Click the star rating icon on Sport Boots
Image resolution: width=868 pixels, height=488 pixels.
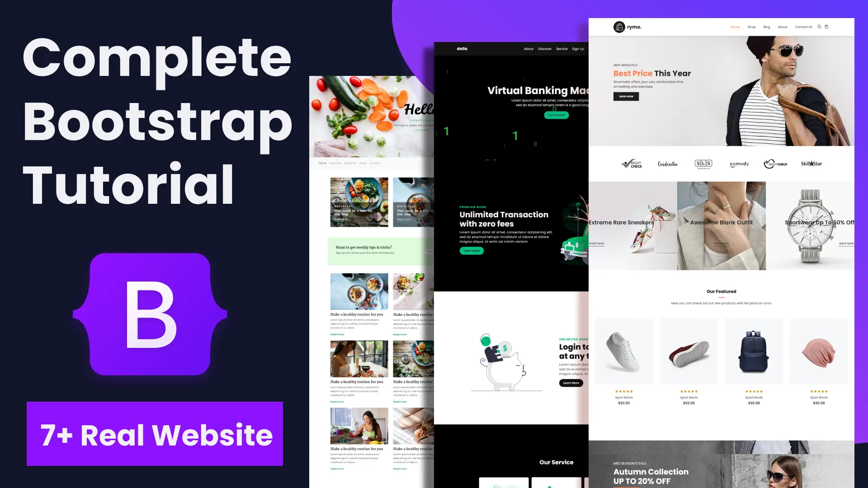(624, 391)
